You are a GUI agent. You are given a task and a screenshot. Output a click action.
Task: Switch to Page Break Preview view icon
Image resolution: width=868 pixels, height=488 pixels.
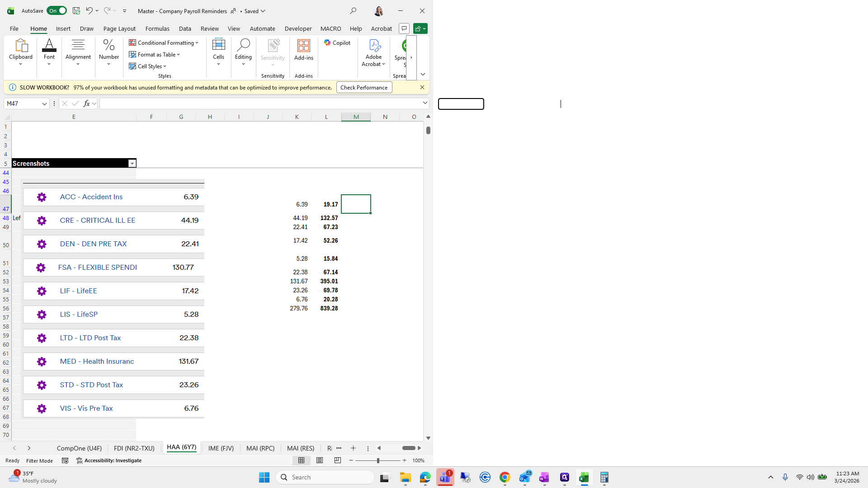point(338,460)
